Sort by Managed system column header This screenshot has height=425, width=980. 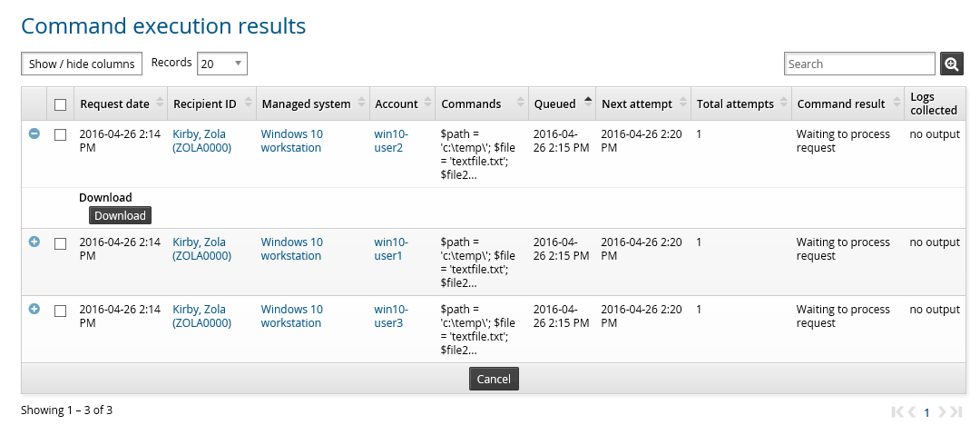(306, 104)
